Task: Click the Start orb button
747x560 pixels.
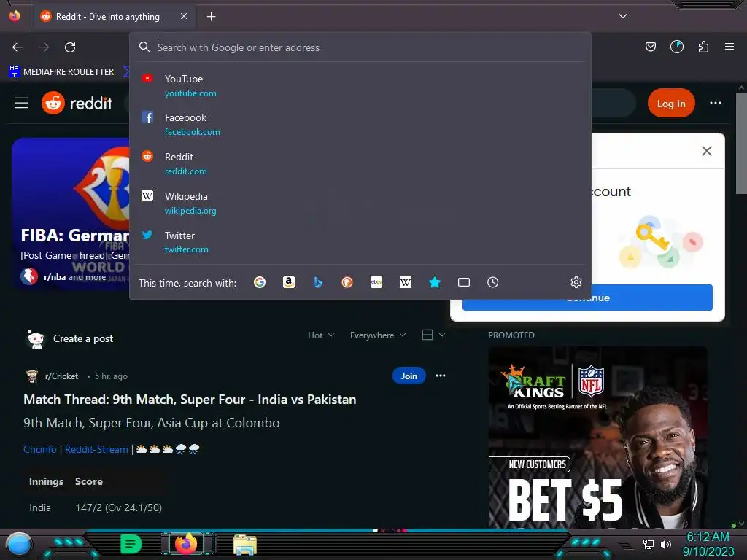Action: tap(19, 545)
